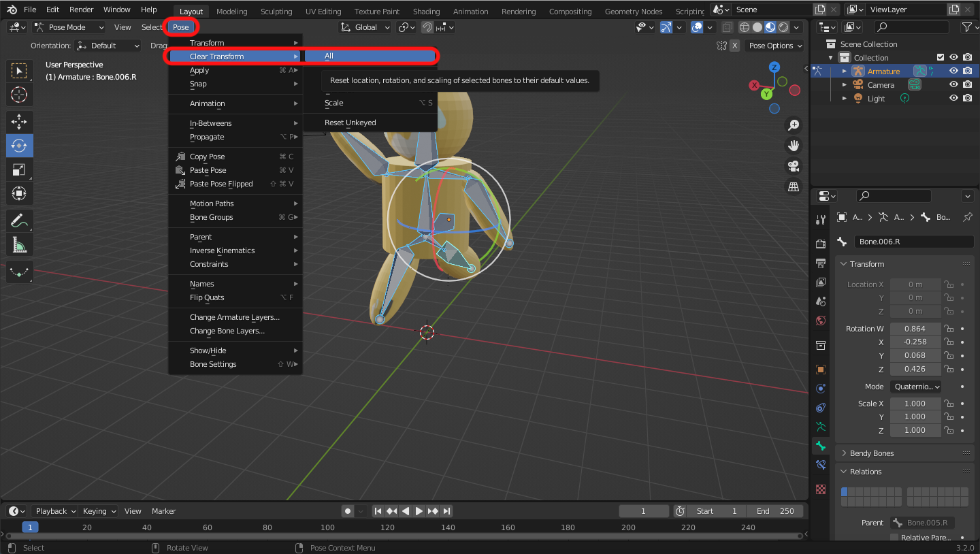Click the bone name field Bone.006.R
This screenshot has width=980, height=554.
point(914,242)
